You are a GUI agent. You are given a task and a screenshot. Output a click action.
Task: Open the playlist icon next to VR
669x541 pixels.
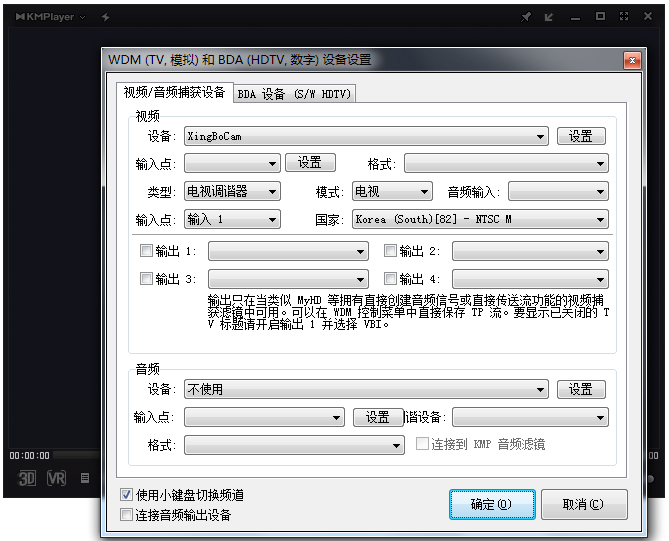coord(85,478)
